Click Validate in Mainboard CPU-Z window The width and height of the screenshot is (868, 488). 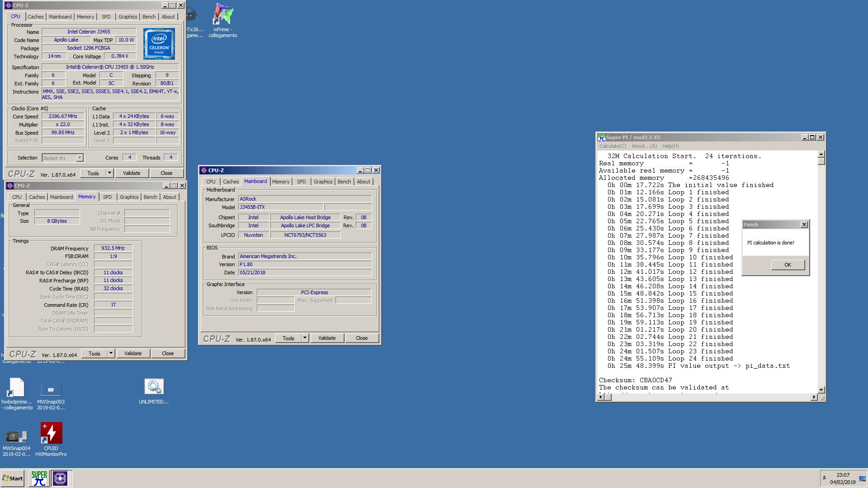327,338
